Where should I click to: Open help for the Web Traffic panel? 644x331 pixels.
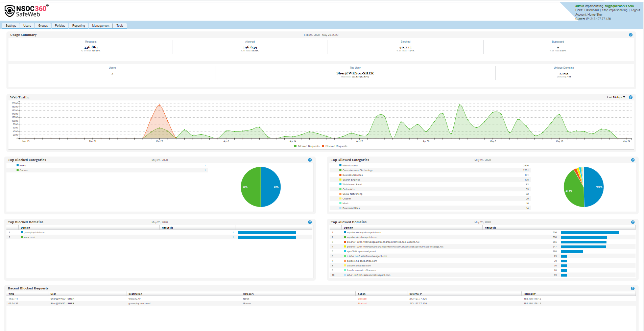pos(630,97)
